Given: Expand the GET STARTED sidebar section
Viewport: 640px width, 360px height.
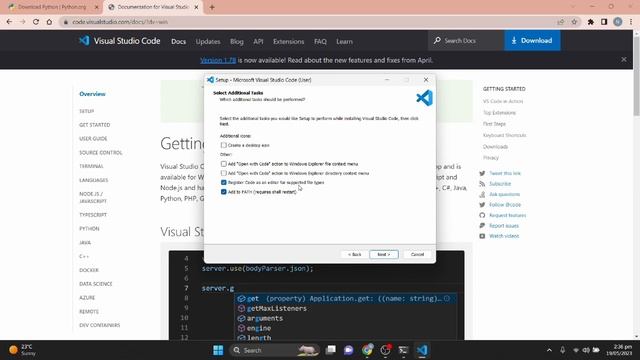Looking at the screenshot, I should click(x=95, y=125).
